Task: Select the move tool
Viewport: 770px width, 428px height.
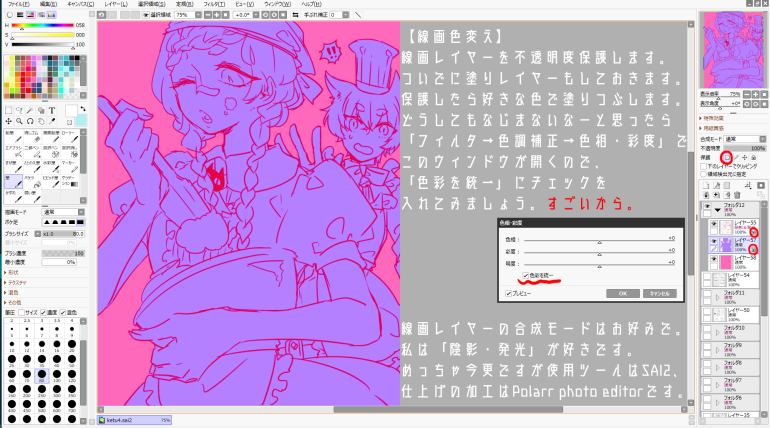Action: (x=9, y=121)
